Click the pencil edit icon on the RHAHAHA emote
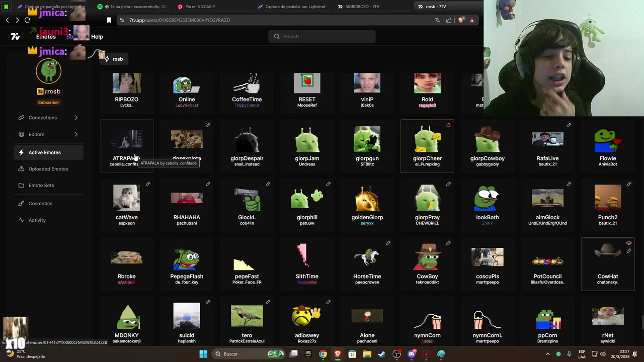Viewport: 644px width, 362px height. coord(208,184)
